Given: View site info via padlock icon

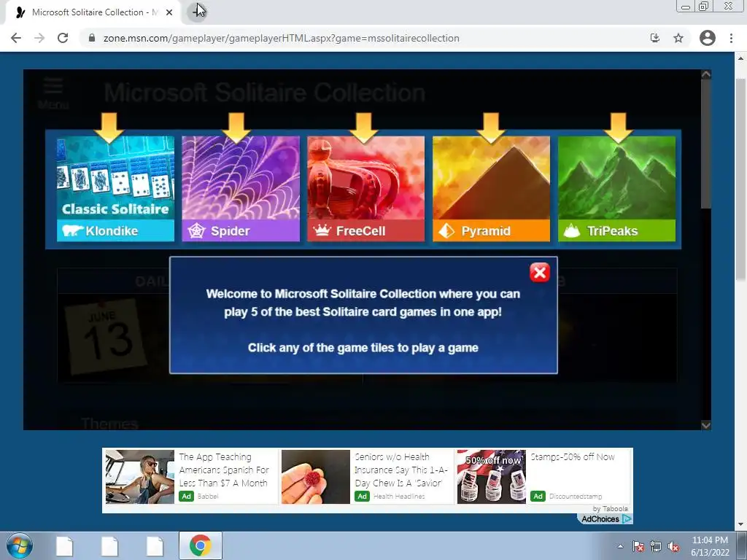Looking at the screenshot, I should (x=92, y=38).
